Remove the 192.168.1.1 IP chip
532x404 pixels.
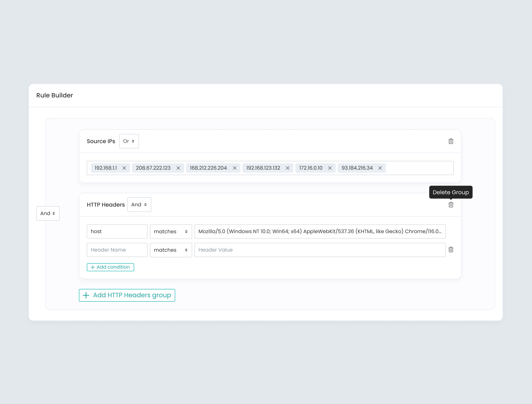[125, 168]
